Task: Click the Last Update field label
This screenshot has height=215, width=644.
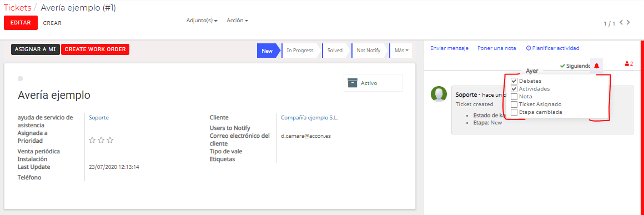Action: pos(34,167)
